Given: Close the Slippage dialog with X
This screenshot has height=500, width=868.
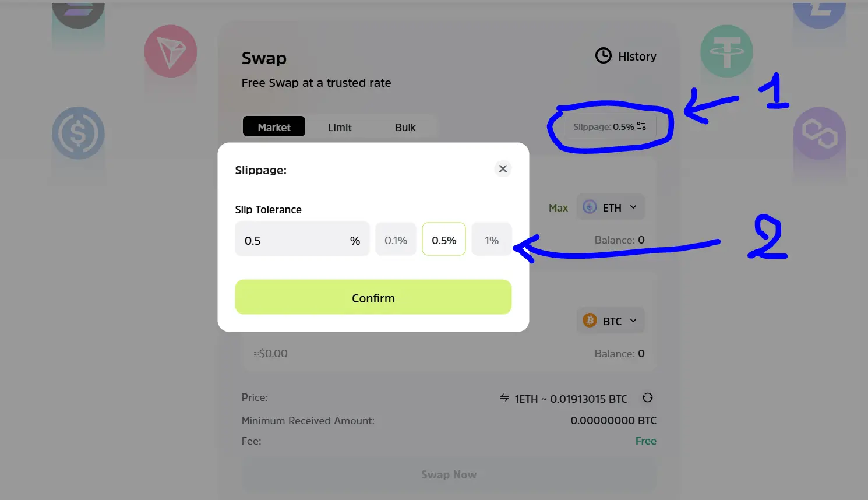Looking at the screenshot, I should 503,169.
